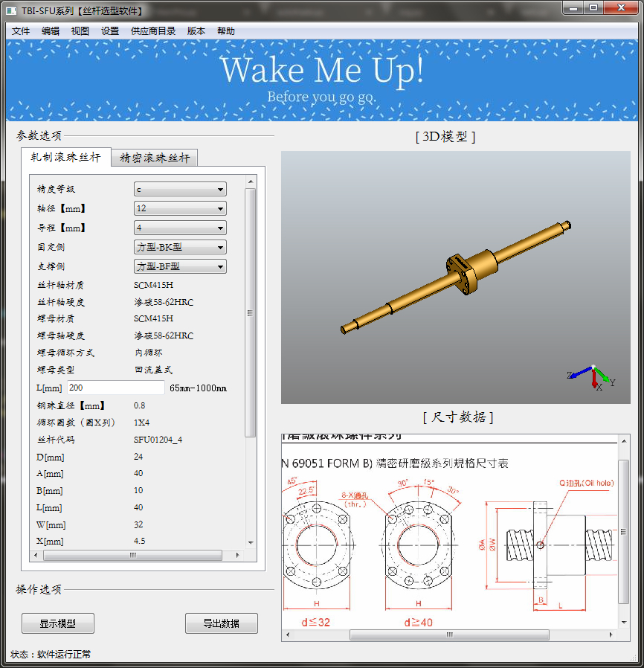This screenshot has width=644, height=668.
Task: Click the 导出数据 button
Action: [x=221, y=623]
